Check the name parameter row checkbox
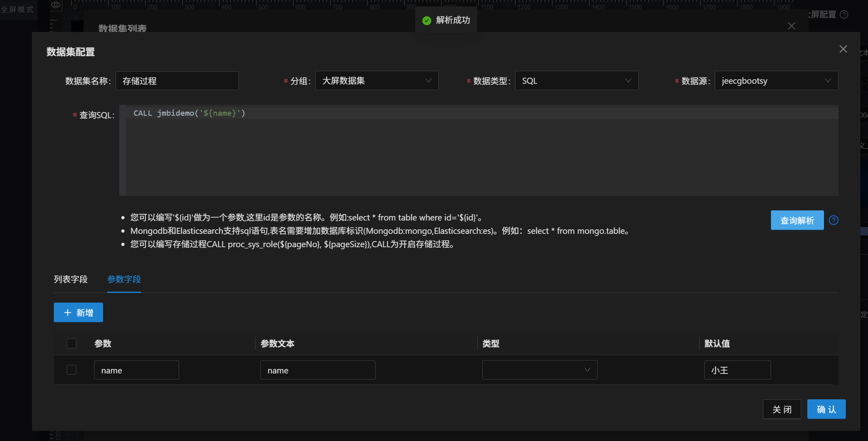Screen dimensions: 868x441 72,370
